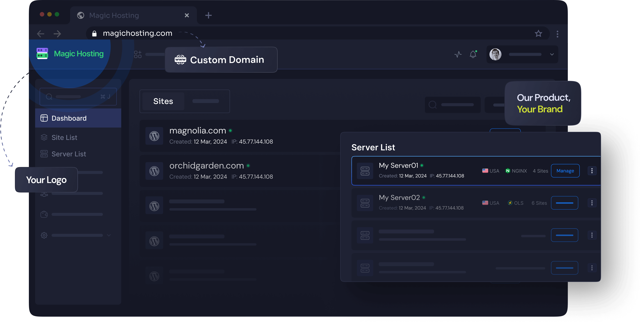Select the WordPress icon beside magnolia.com
This screenshot has width=644, height=325.
pyautogui.click(x=154, y=136)
